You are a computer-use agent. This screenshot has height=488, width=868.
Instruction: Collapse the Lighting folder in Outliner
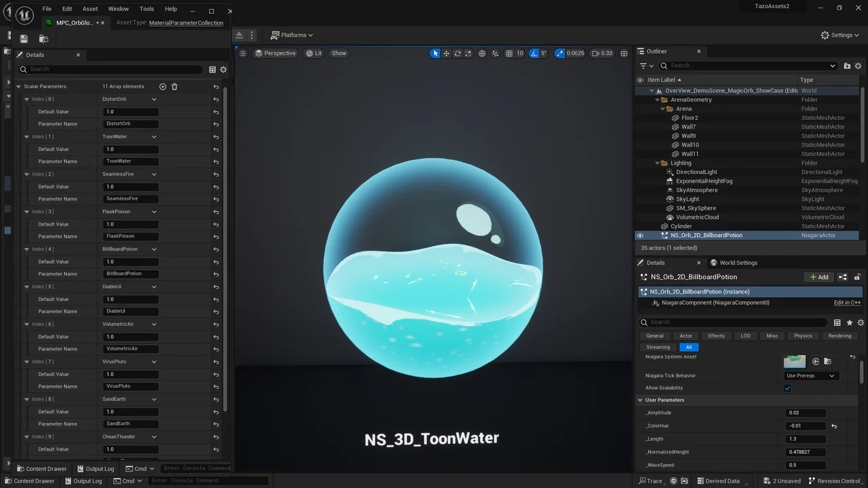click(656, 163)
